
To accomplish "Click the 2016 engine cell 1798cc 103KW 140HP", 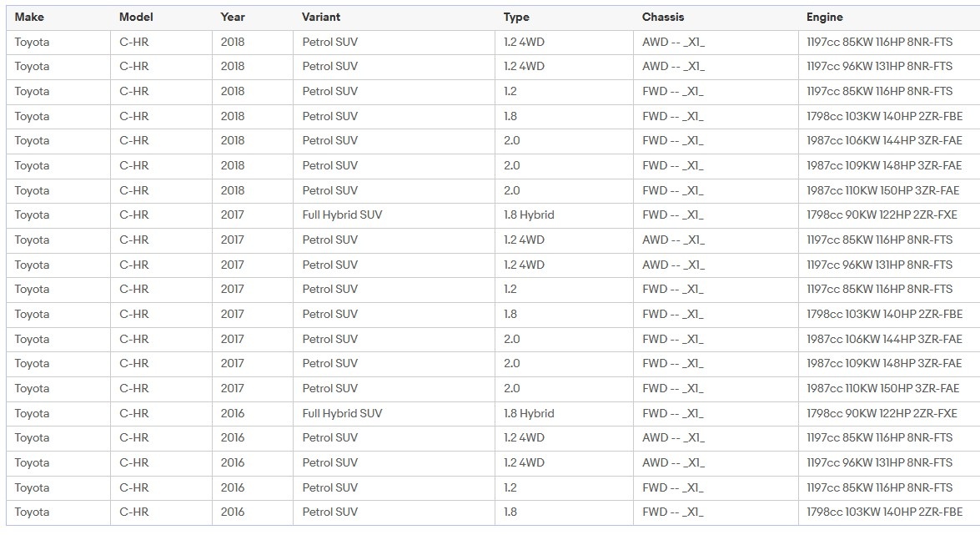I will click(884, 512).
